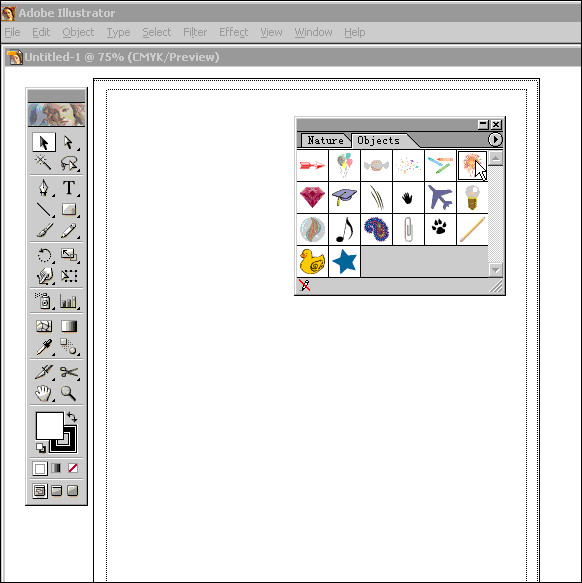
Task: Choose the Symbol Sprayer tool
Action: (x=44, y=301)
